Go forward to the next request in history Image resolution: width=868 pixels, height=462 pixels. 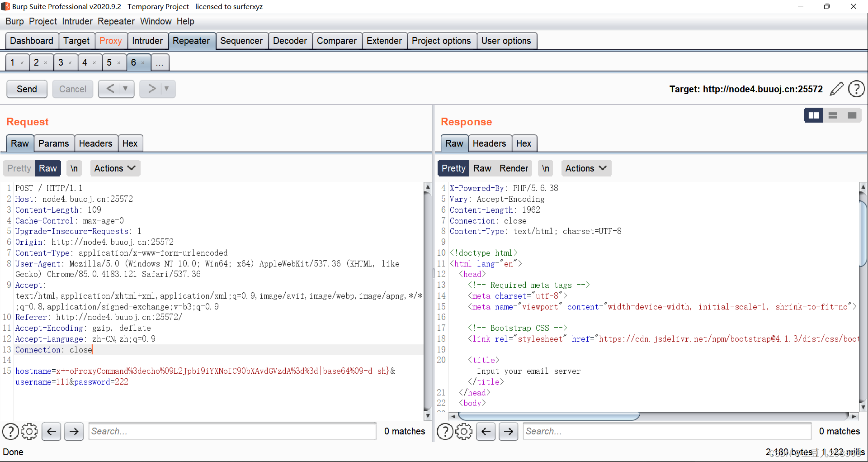pyautogui.click(x=151, y=89)
